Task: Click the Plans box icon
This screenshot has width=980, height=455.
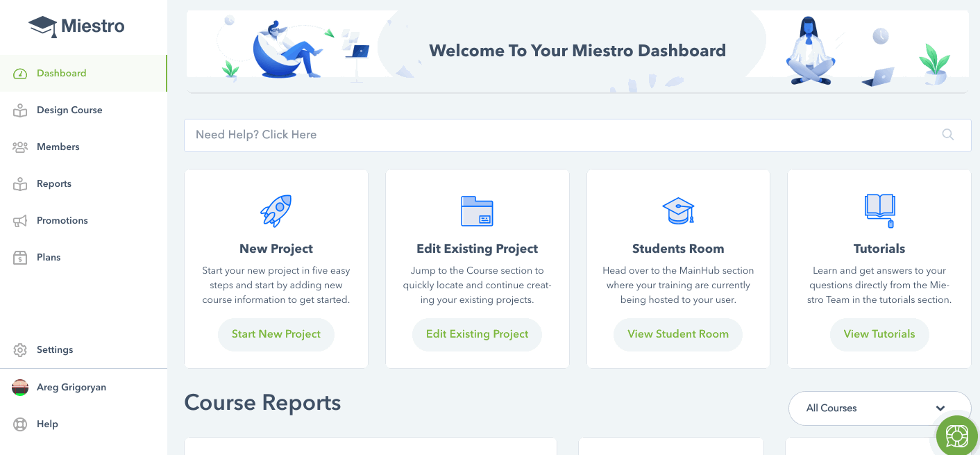Action: click(20, 258)
